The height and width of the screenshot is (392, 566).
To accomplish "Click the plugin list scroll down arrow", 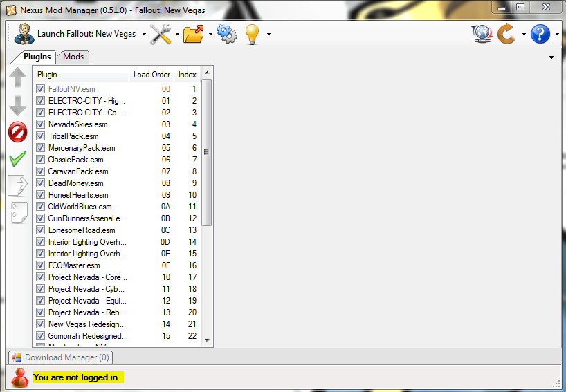I will point(207,340).
